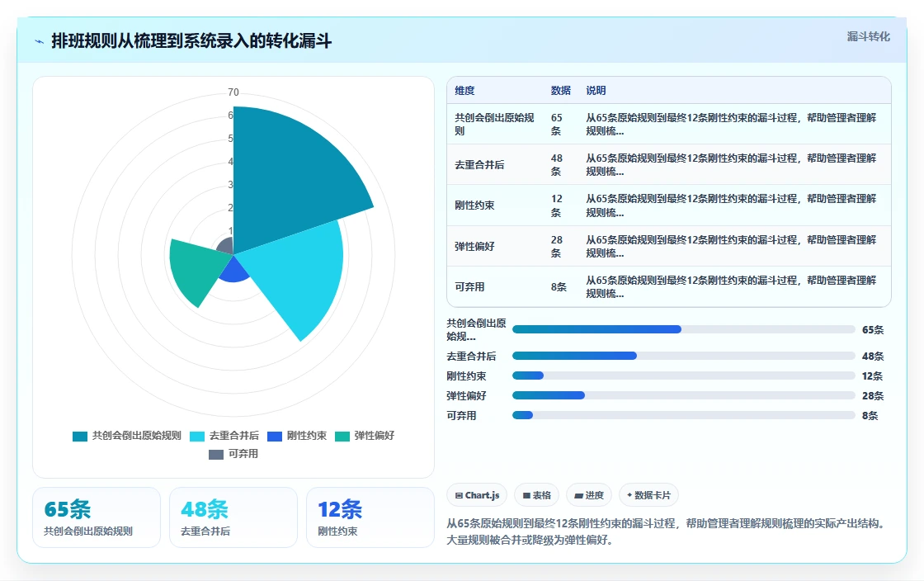Click the 70 axis label on chart
The image size is (924, 581).
[233, 92]
